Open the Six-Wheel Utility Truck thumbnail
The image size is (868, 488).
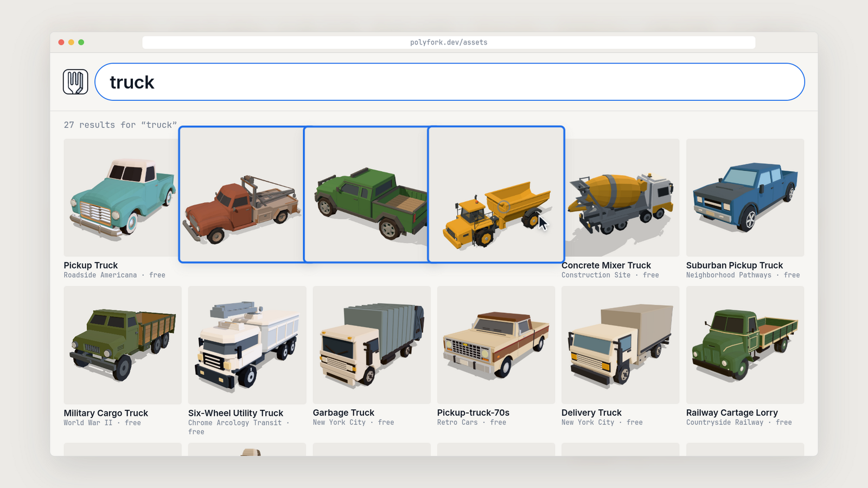pos(247,345)
